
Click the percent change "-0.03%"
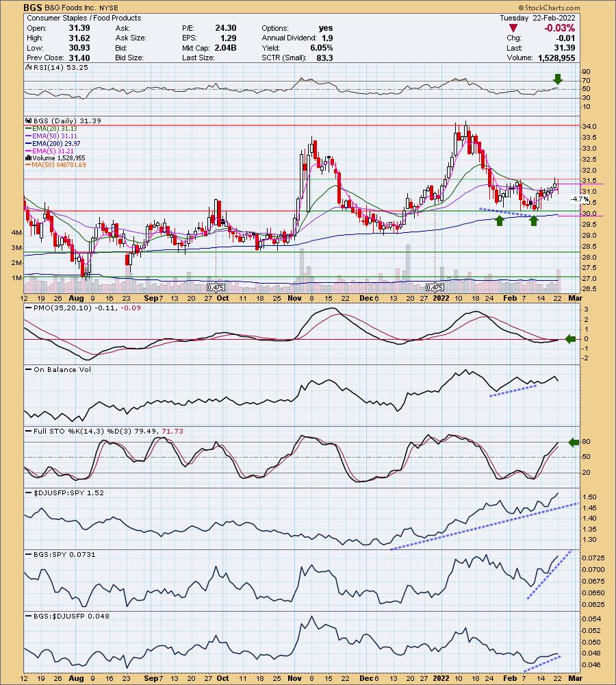coord(559,28)
